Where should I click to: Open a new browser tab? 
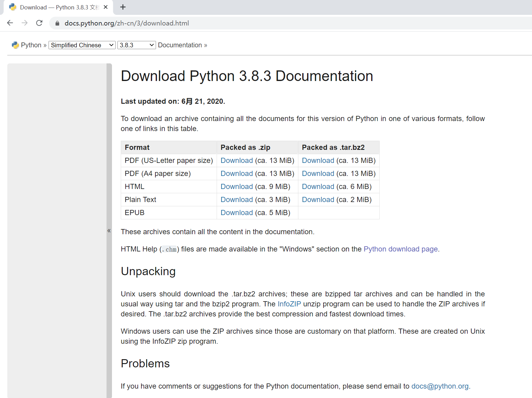tap(123, 7)
